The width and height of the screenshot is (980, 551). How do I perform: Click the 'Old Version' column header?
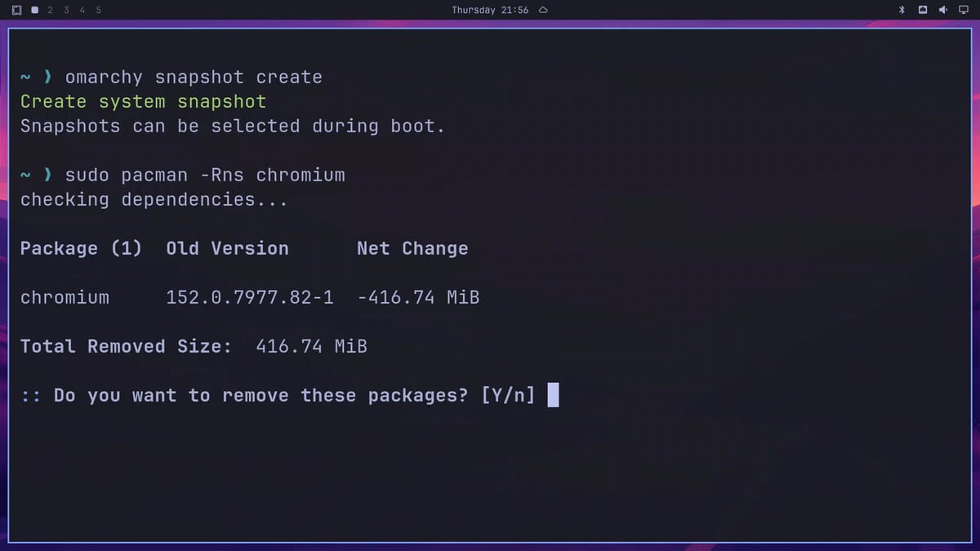[227, 249]
